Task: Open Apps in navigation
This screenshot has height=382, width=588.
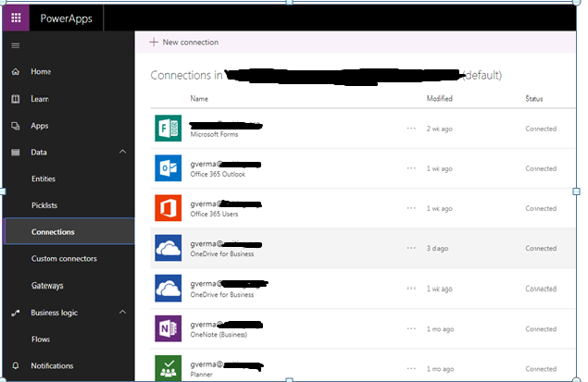Action: 40,126
